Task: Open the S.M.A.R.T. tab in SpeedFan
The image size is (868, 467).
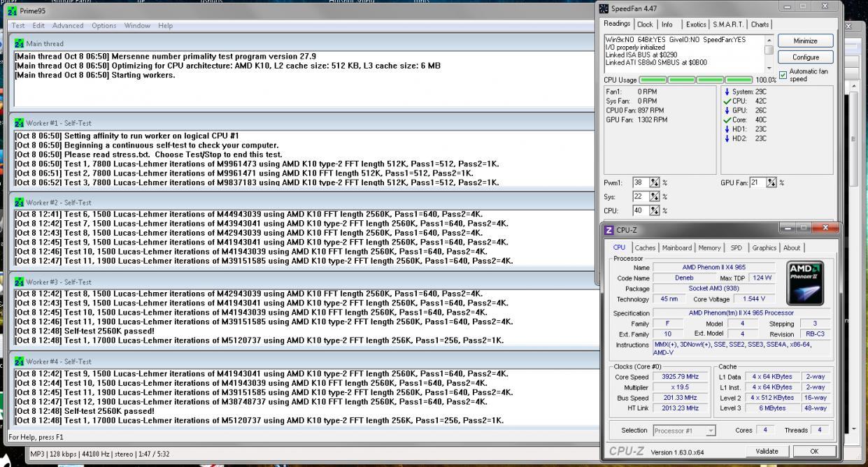Action: point(729,24)
